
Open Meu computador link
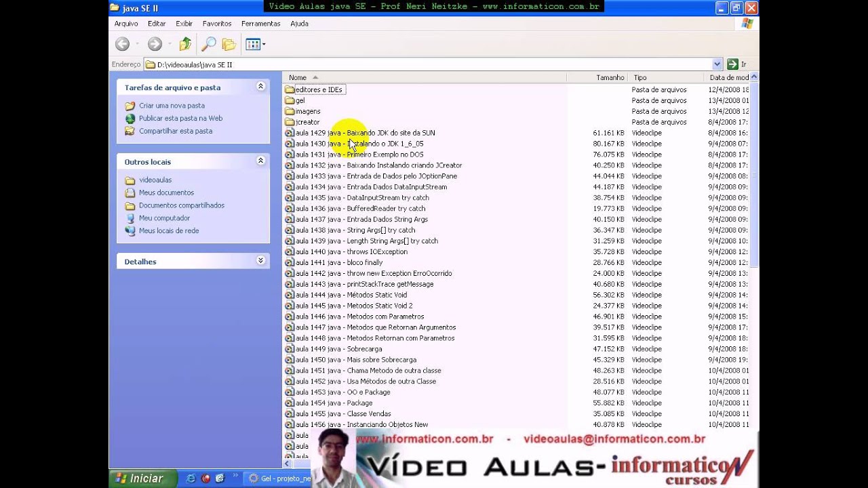tap(164, 218)
